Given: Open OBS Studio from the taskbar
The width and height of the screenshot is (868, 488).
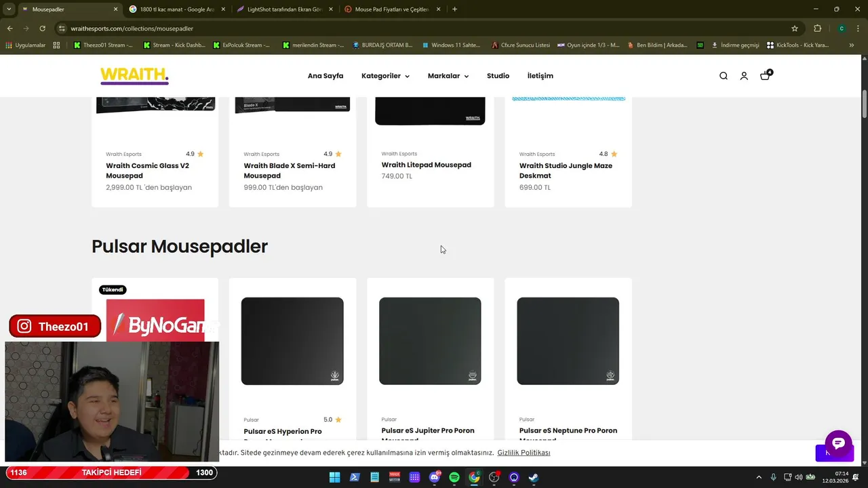Looking at the screenshot, I should tap(494, 477).
